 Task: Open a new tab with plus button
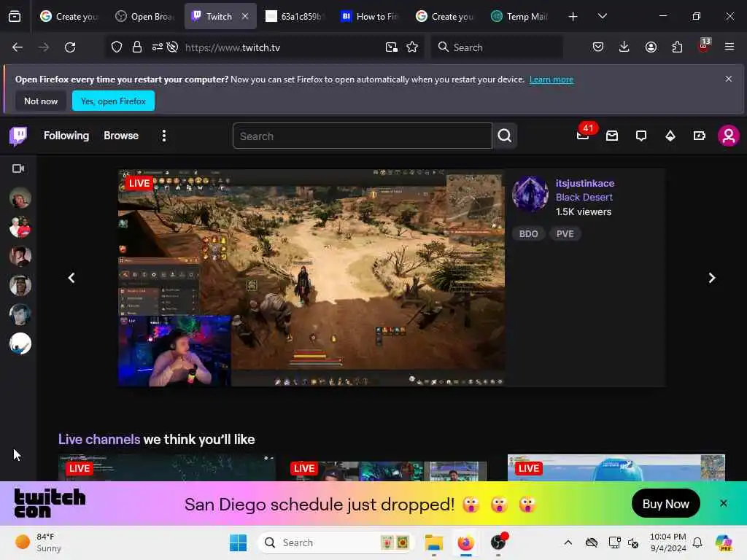coord(573,16)
